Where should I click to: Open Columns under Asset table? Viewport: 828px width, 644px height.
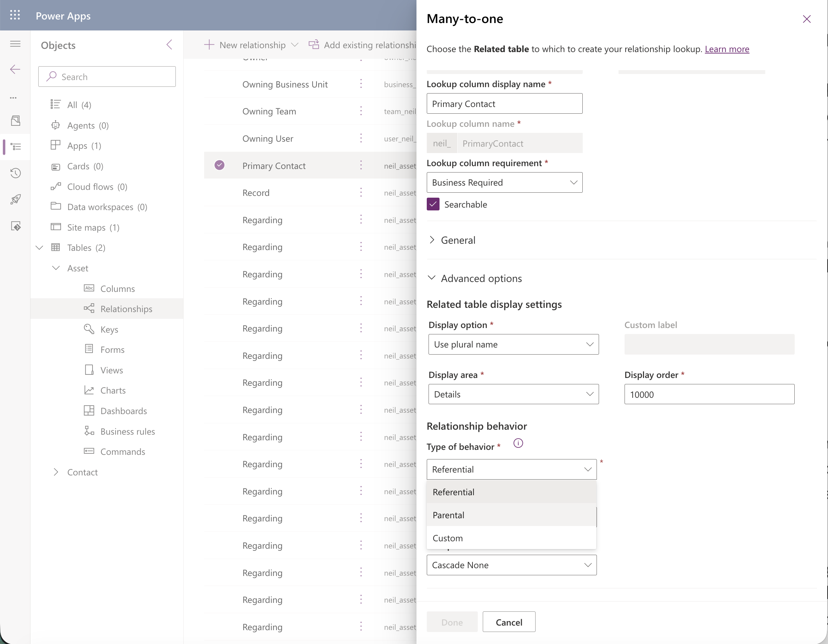[118, 289]
